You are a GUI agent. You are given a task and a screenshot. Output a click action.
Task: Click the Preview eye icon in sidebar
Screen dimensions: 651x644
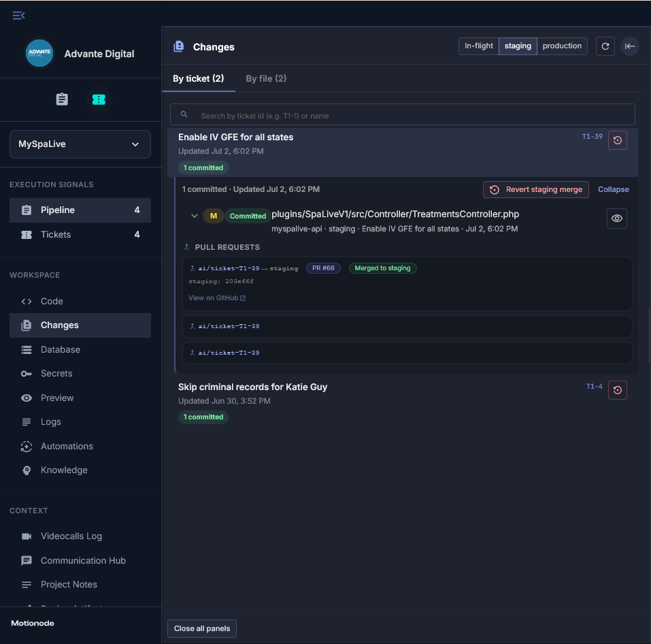27,398
